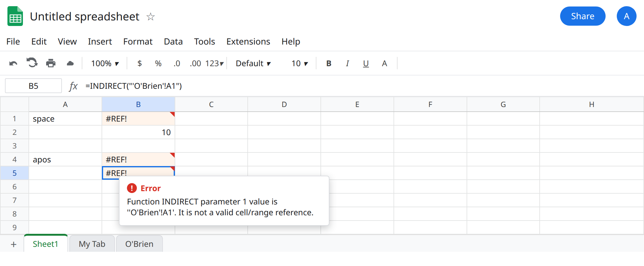Open the font size 10 dropdown
The width and height of the screenshot is (644, 266).
tap(300, 63)
